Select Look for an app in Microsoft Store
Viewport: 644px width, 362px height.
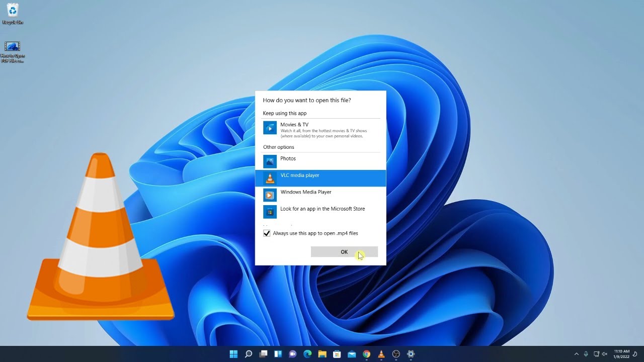pos(320,211)
